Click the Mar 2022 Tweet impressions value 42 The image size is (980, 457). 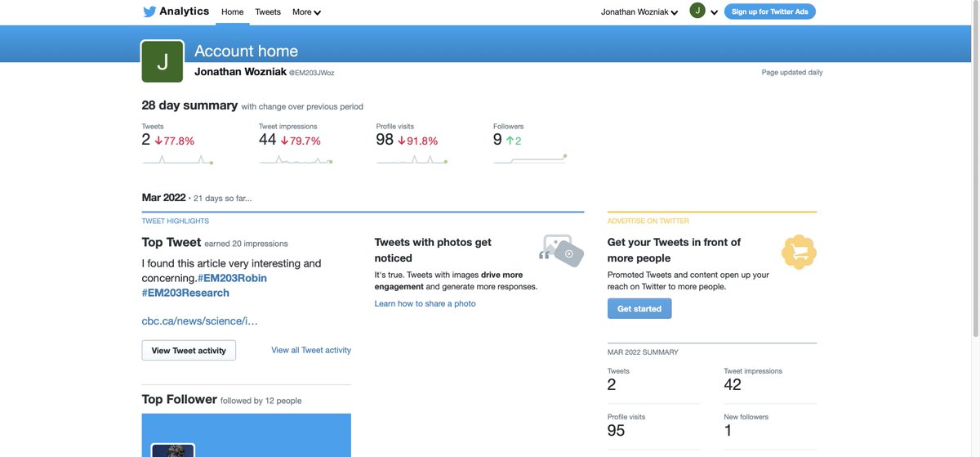tap(733, 385)
